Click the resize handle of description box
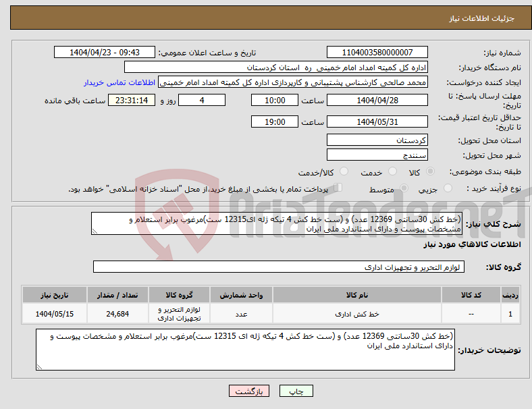The width and height of the screenshot is (532, 409). pyautogui.click(x=95, y=231)
